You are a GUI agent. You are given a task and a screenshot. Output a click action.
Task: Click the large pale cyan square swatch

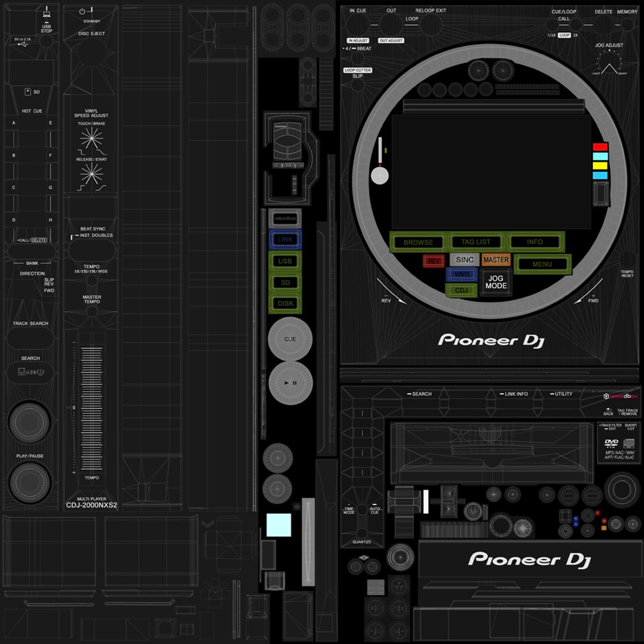click(279, 525)
